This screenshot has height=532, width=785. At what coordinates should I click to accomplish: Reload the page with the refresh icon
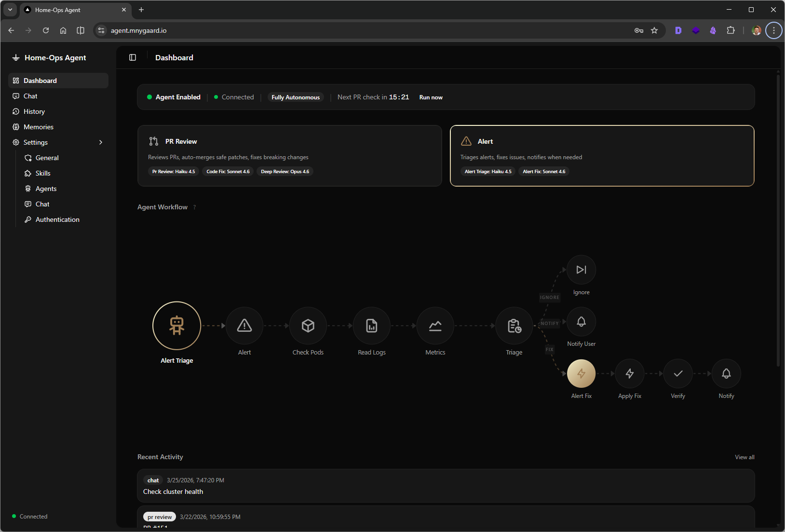coord(46,30)
